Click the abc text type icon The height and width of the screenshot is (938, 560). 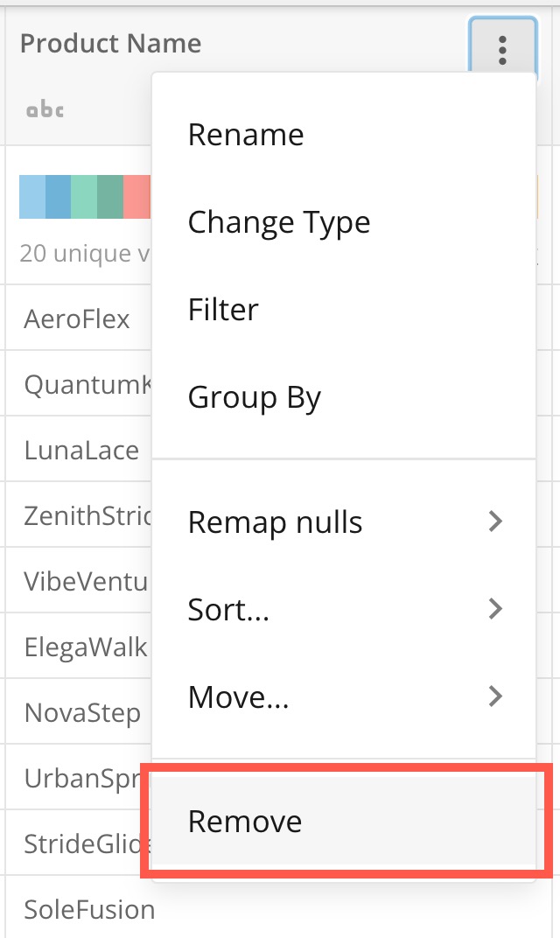coord(45,110)
